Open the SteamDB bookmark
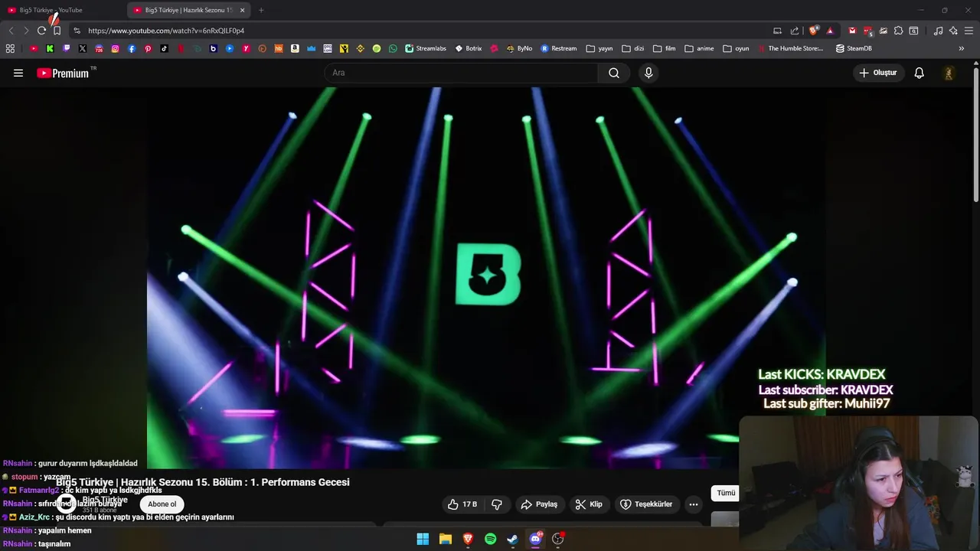 (854, 48)
